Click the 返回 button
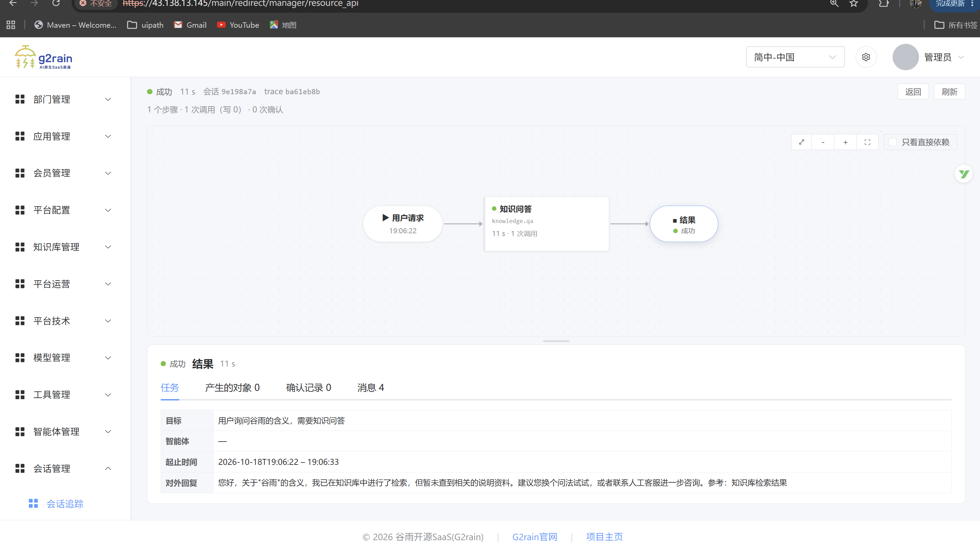This screenshot has height=545, width=980. coord(913,92)
